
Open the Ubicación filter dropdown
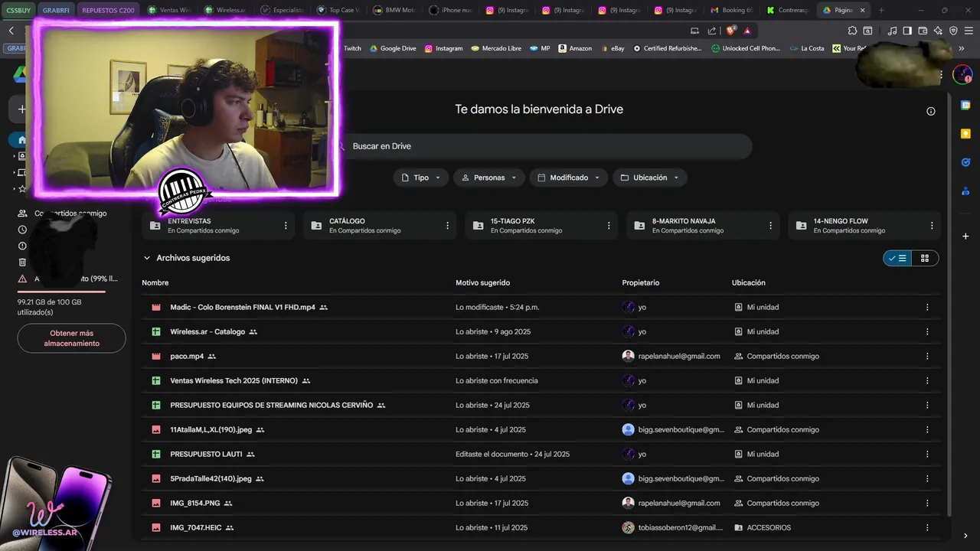pyautogui.click(x=650, y=178)
